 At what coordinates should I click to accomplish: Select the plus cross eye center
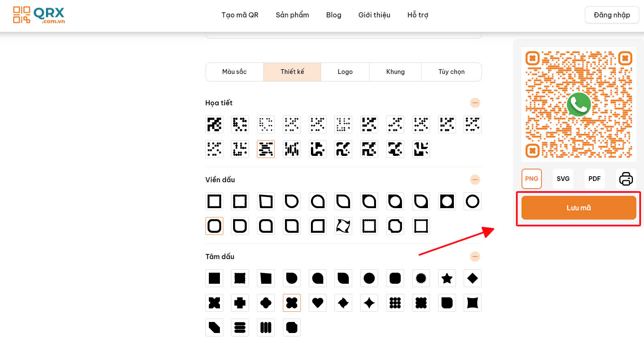pyautogui.click(x=240, y=303)
